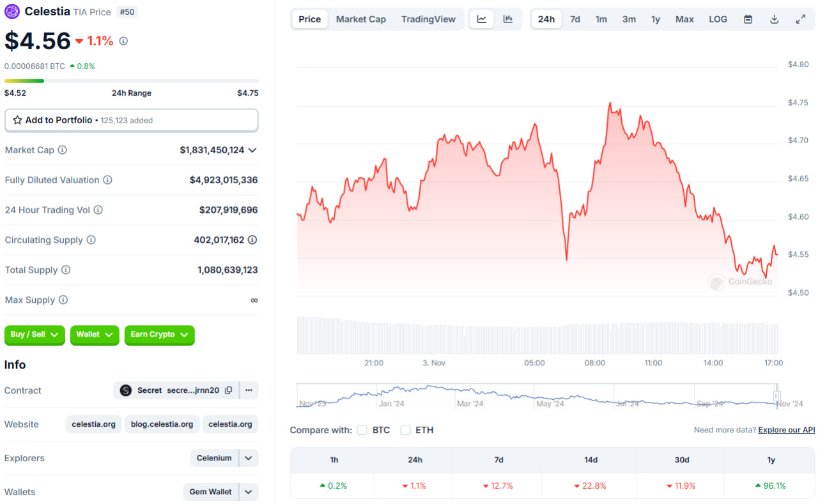Image resolution: width=818 pixels, height=504 pixels.
Task: Click the 7d 12.7% change cell
Action: [x=498, y=485]
